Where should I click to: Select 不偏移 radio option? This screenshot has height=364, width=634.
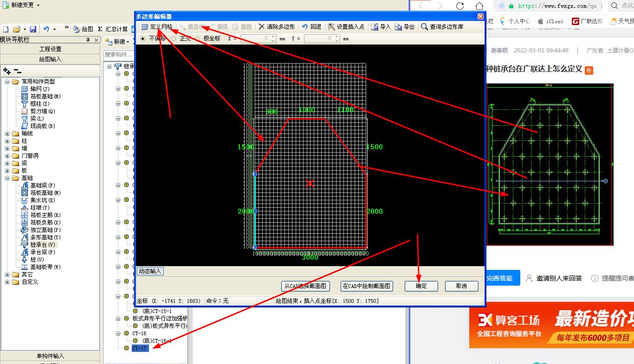pyautogui.click(x=142, y=38)
